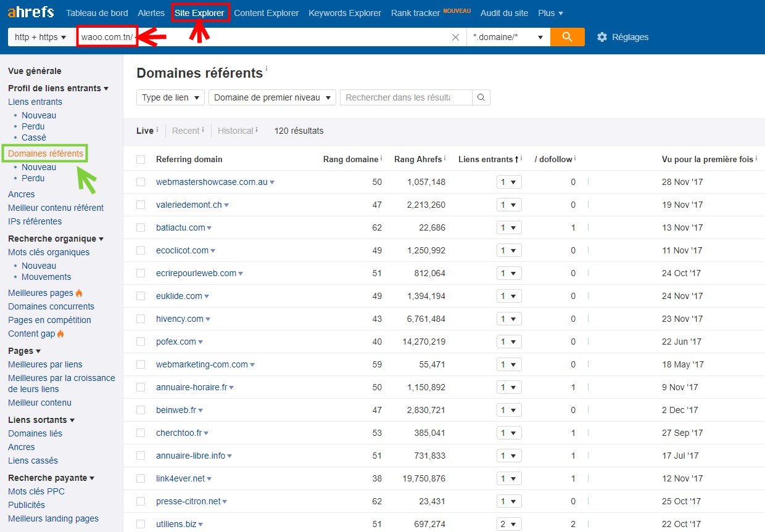This screenshot has width=765, height=532.
Task: Open Vue générale in the sidebar
Action: (35, 71)
